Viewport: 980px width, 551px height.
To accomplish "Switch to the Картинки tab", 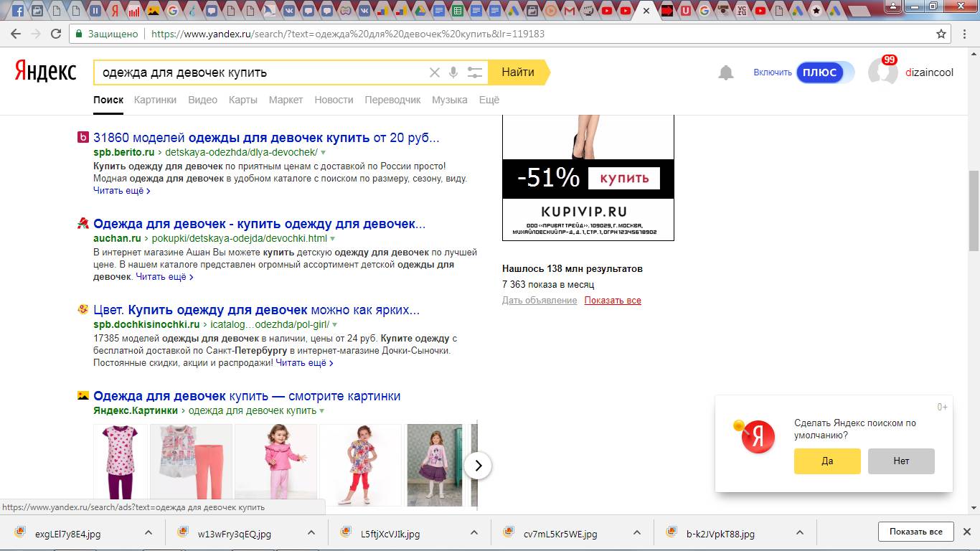I will pos(155,100).
